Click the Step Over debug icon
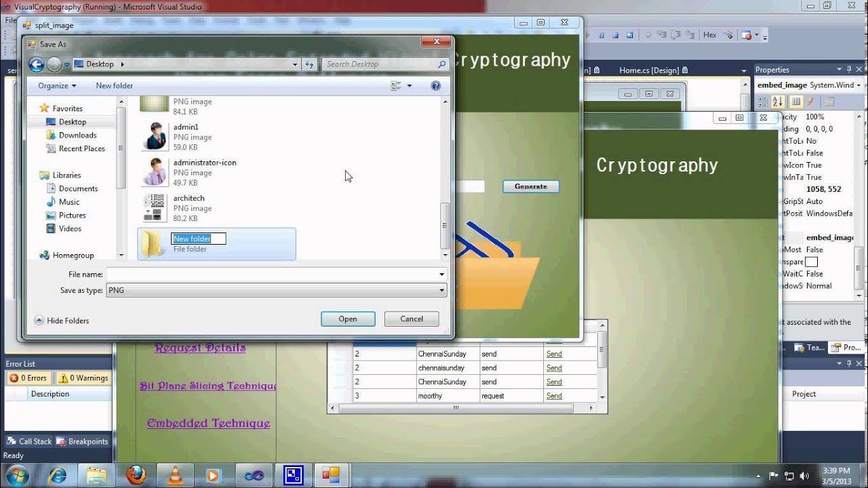Screen dimensions: 868x488 click(676, 35)
